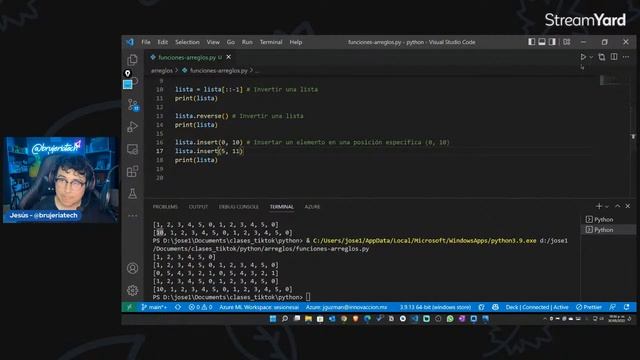Show additional views ellipsis in activity bar

tap(132, 216)
